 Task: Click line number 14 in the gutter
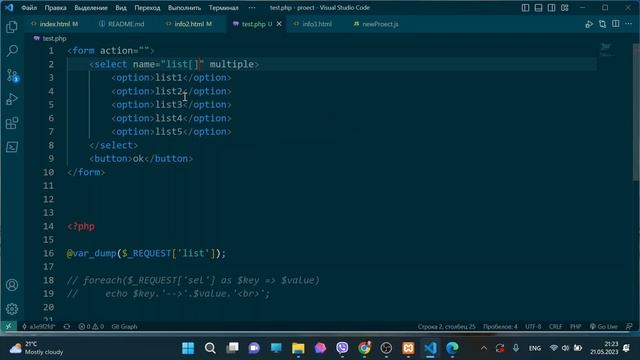pos(48,226)
